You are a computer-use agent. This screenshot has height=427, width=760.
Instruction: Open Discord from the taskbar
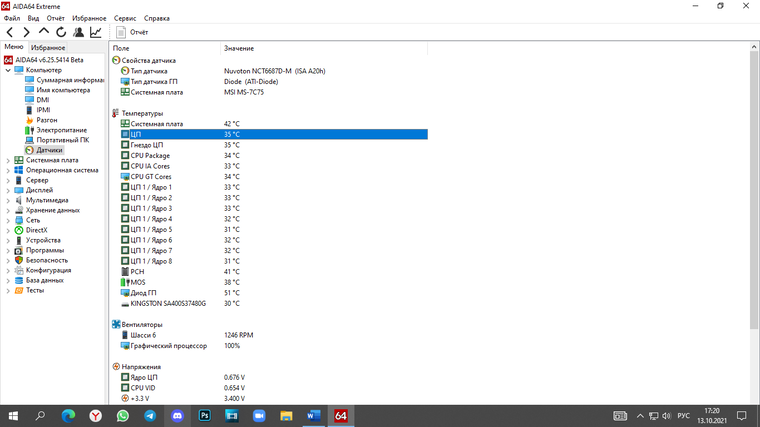click(x=177, y=416)
